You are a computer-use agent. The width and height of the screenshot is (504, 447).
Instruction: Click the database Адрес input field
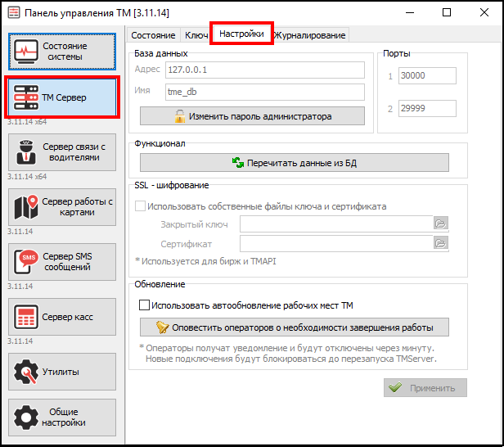(264, 70)
